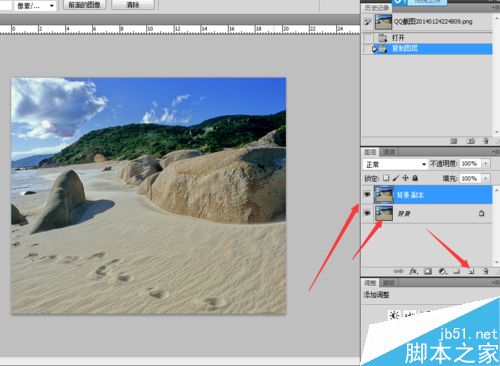Open the layer style fx menu
Screen dimensions: 500x366
tap(414, 272)
